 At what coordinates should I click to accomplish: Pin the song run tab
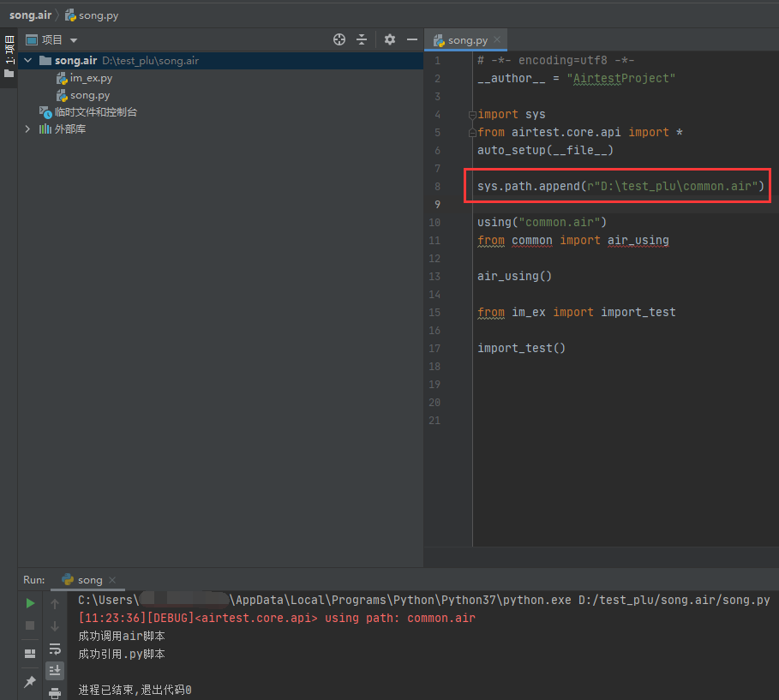30,682
